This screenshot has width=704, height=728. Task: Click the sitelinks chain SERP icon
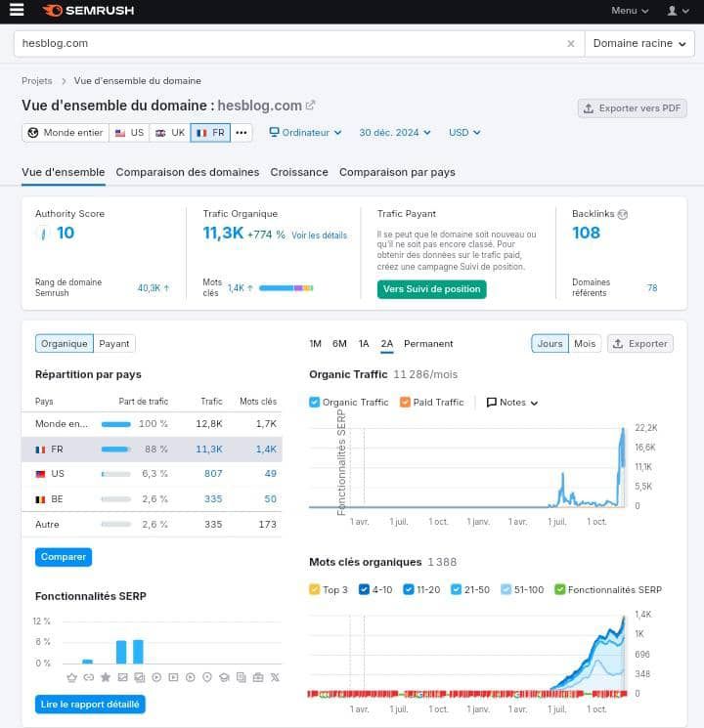88,677
